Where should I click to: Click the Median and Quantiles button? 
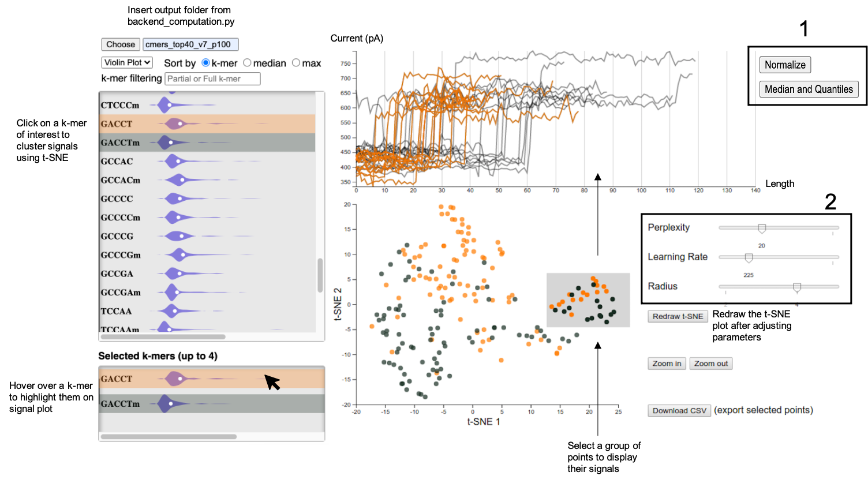coord(808,89)
